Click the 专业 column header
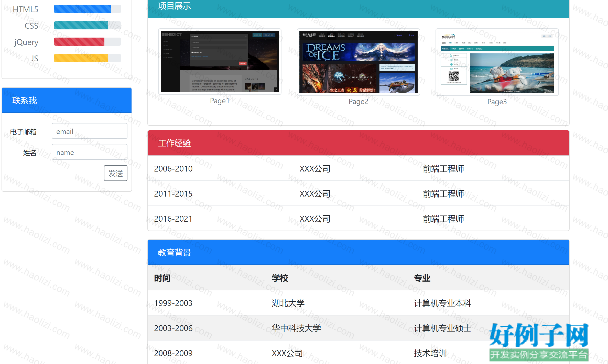Viewport: 608px width, 364px height. (422, 278)
